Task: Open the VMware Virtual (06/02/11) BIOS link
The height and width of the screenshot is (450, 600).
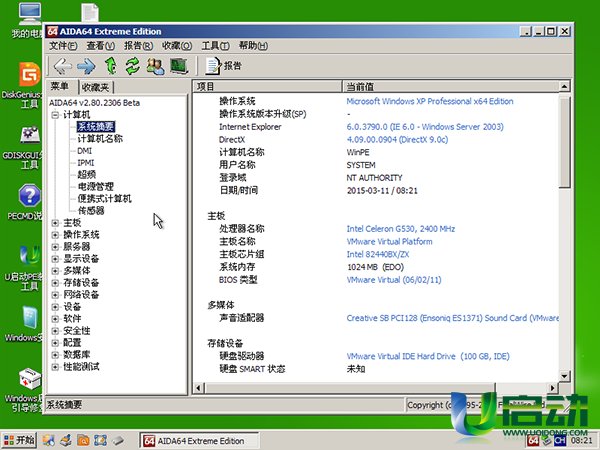Action: (x=394, y=280)
